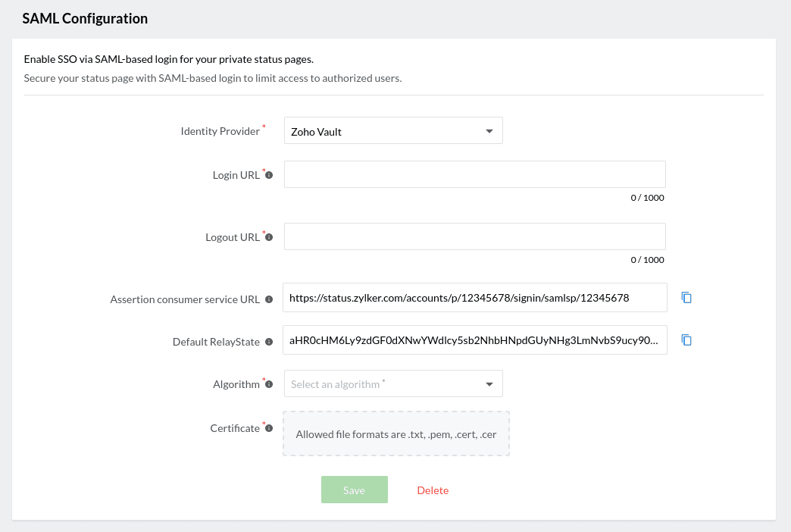Screen dimensions: 791x532
Task: Click the Assertion consumer service URL info icon
Action: tap(269, 299)
